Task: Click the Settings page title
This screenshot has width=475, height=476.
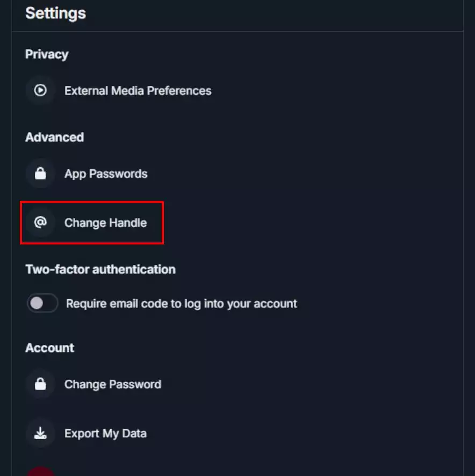Action: (55, 13)
